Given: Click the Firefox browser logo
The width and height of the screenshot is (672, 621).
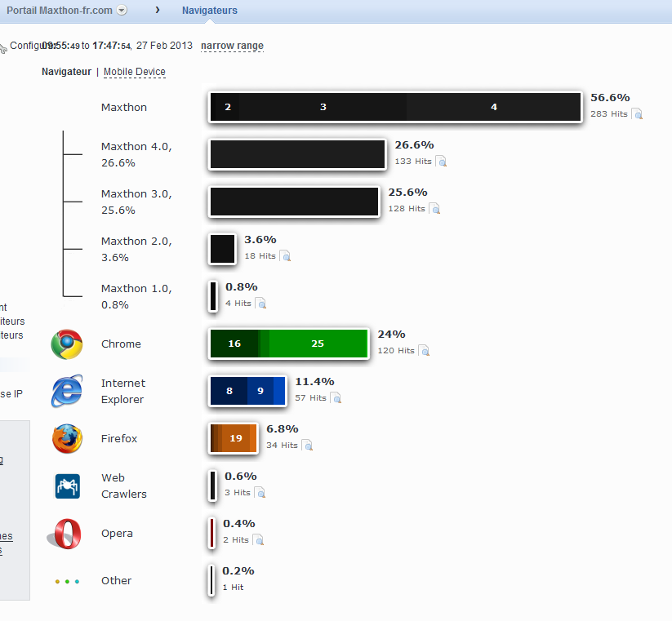Looking at the screenshot, I should [x=67, y=438].
